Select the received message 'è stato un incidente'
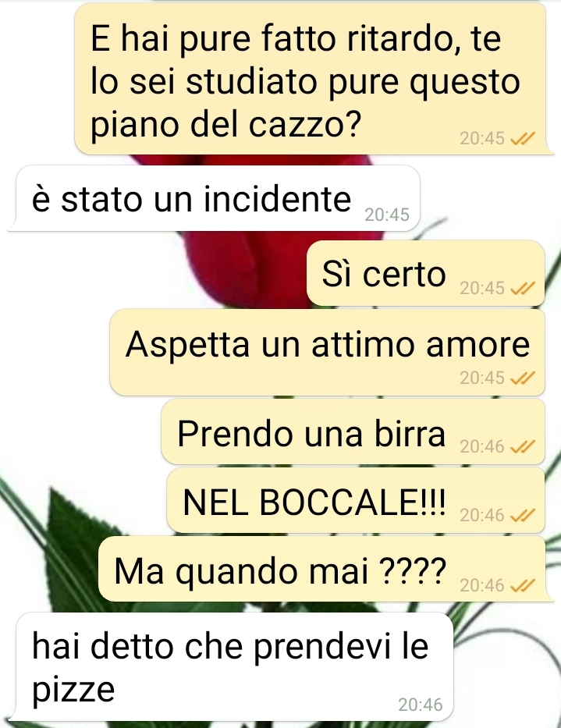This screenshot has height=728, width=561. coord(215,198)
